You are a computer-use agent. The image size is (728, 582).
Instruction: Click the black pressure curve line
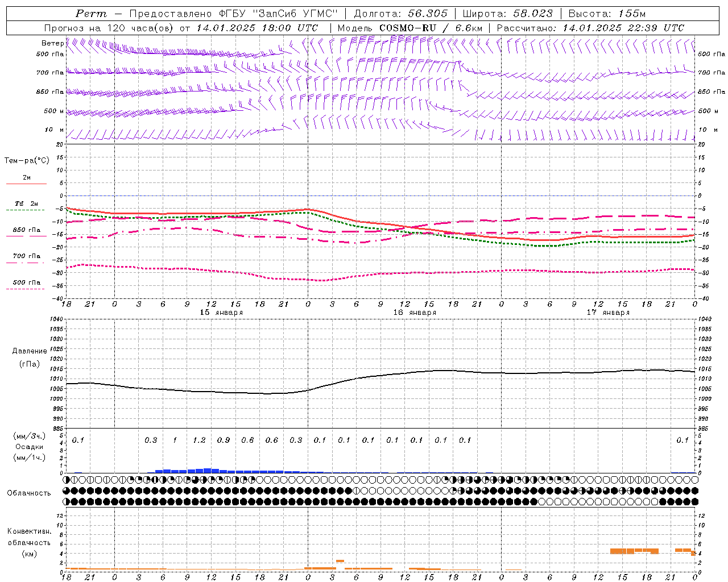[x=380, y=375]
